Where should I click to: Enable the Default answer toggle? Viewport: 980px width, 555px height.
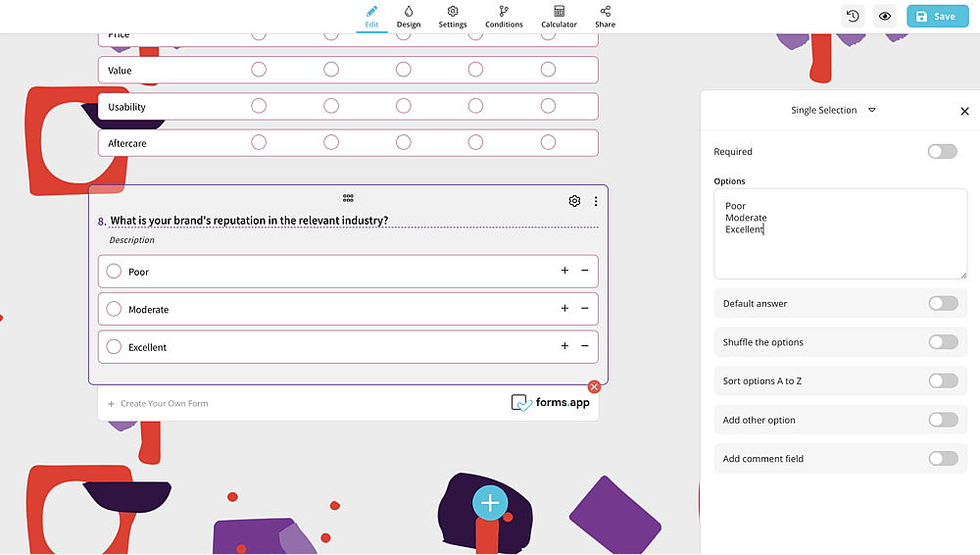tap(943, 303)
